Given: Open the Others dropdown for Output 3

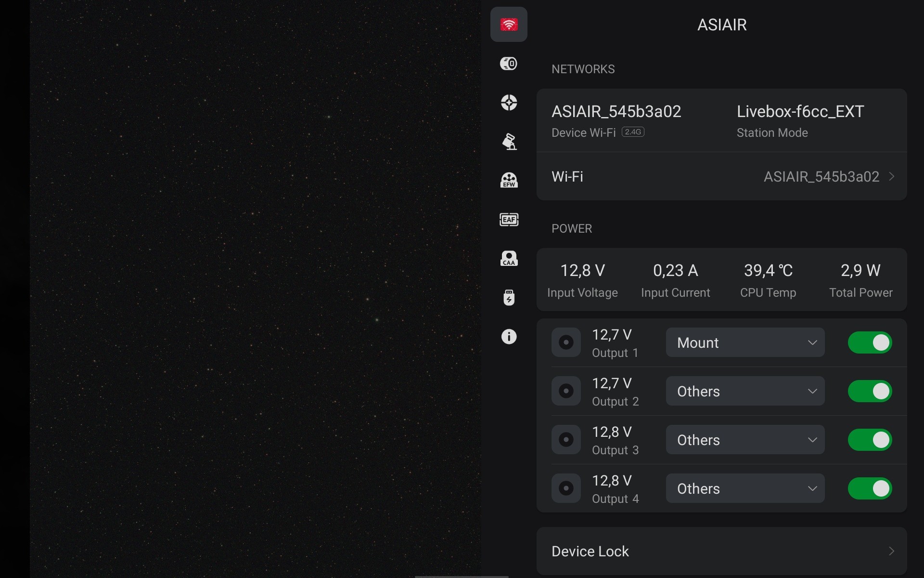Looking at the screenshot, I should pyautogui.click(x=745, y=440).
